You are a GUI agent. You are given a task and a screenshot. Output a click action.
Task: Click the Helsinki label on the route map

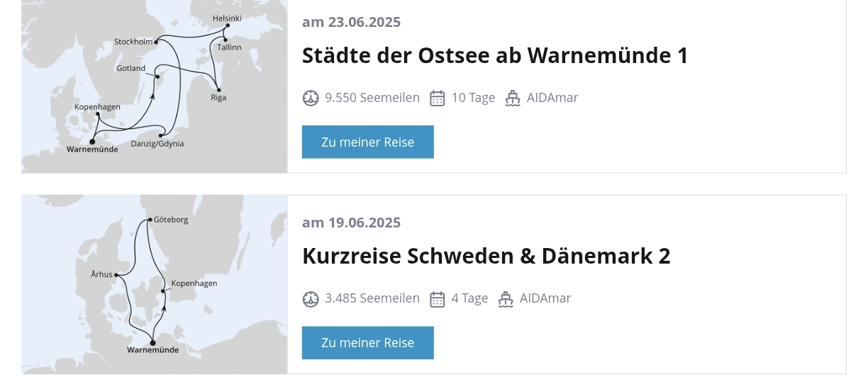[x=227, y=18]
